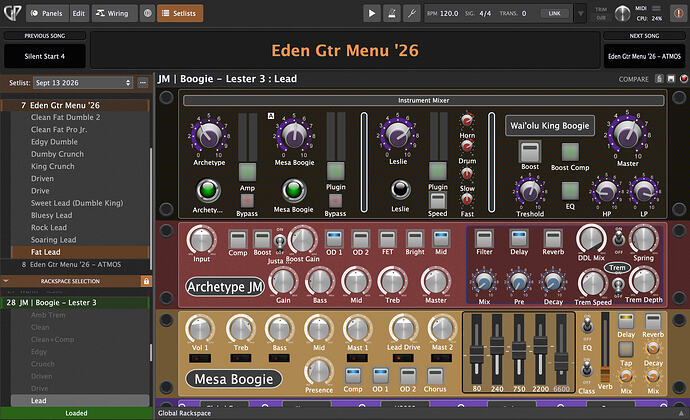
Task: Toggle the Archetype JM Comp switch
Action: click(x=238, y=240)
